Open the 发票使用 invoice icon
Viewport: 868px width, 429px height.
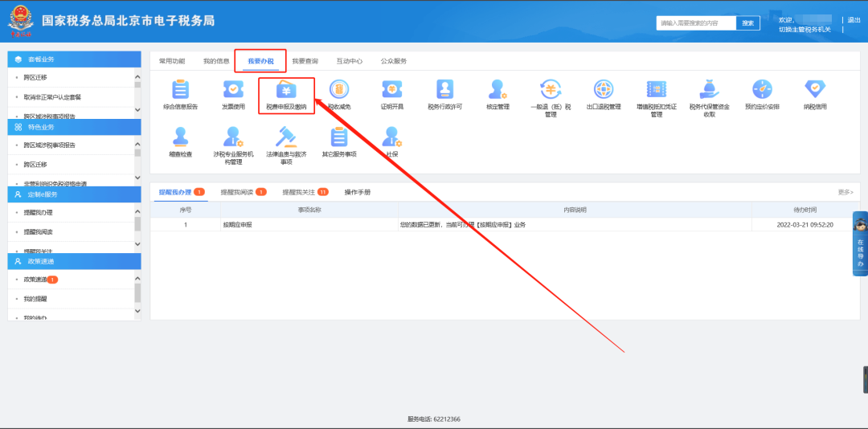pyautogui.click(x=233, y=89)
